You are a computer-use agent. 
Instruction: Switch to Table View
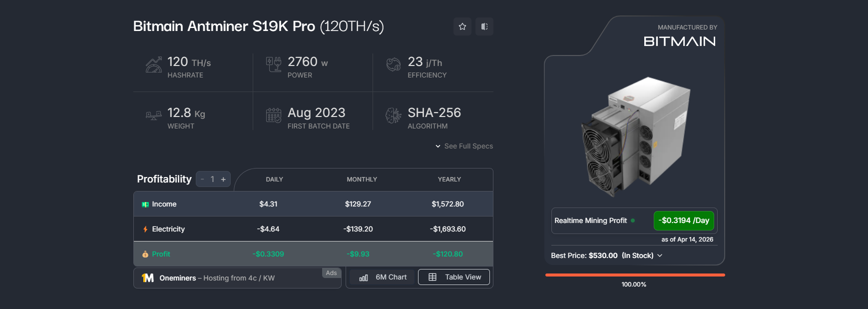pos(454,277)
